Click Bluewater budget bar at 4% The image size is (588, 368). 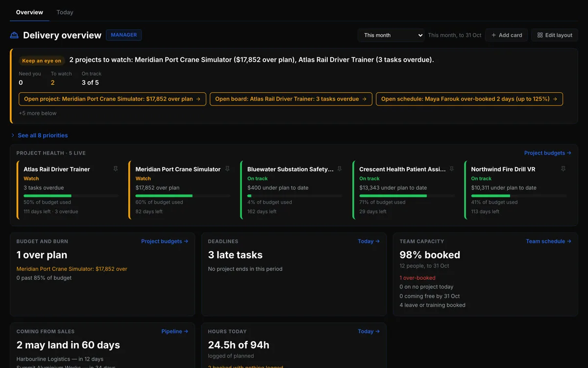(x=294, y=196)
